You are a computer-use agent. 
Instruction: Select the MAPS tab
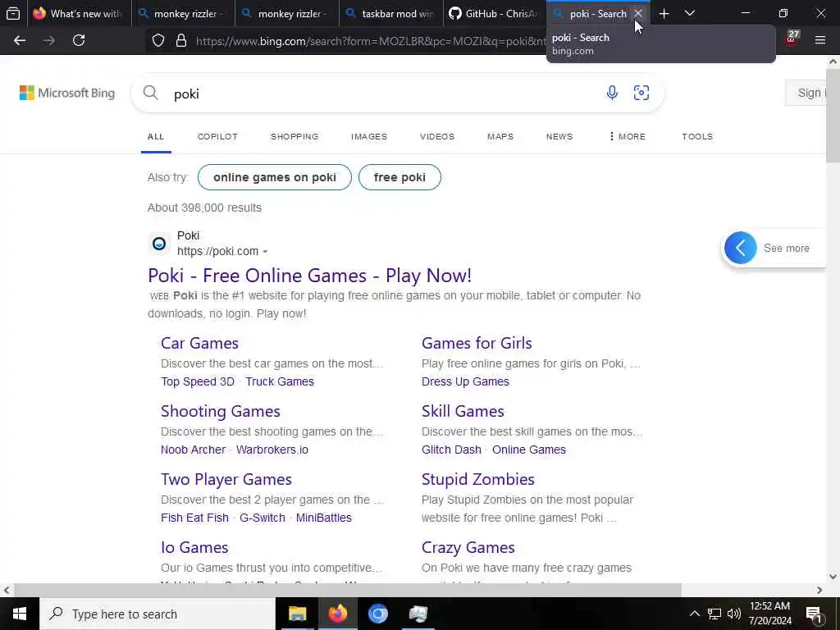pyautogui.click(x=500, y=137)
